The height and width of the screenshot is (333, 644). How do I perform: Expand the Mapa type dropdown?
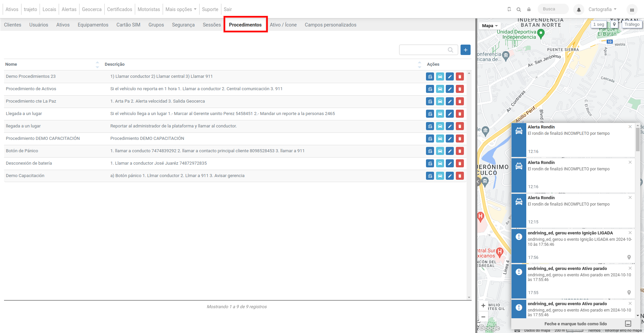pos(490,26)
